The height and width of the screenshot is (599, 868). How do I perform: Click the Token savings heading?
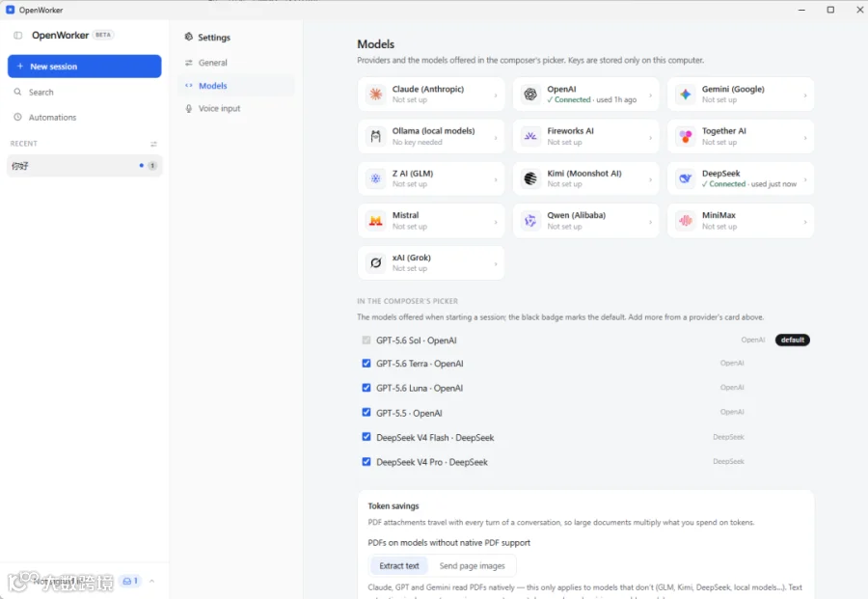pos(393,506)
